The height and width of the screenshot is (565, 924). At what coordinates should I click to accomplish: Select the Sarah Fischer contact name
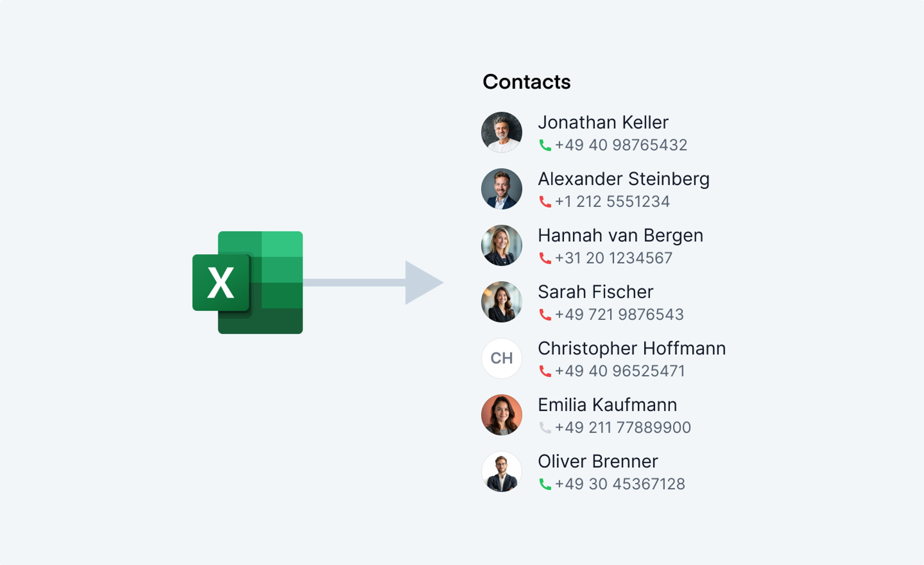[x=596, y=292]
